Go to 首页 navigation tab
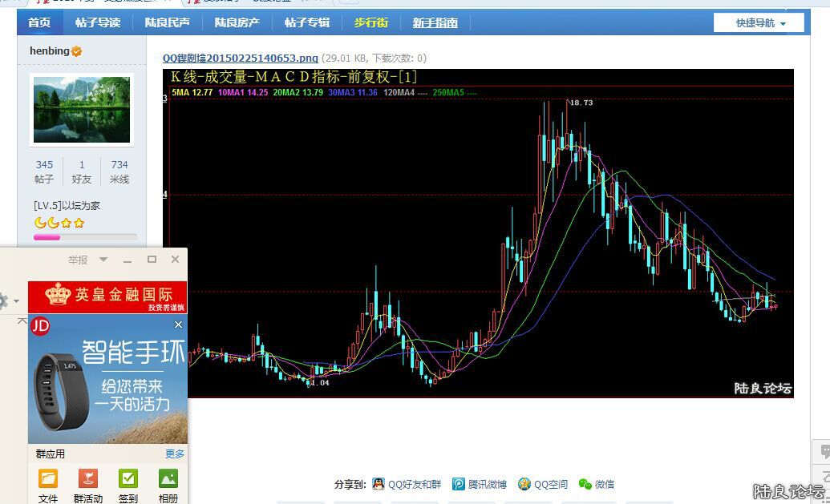Viewport: 830px width, 504px height. point(39,22)
